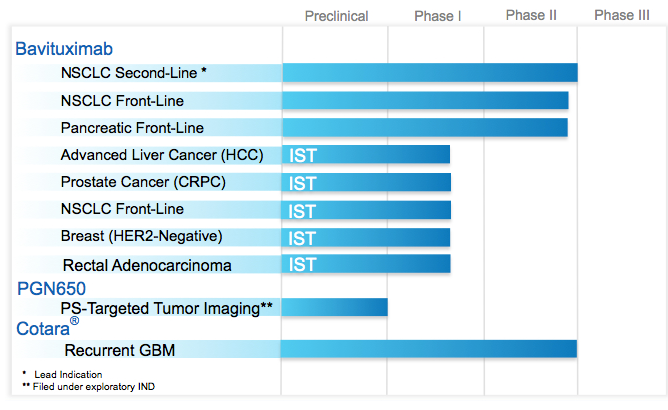Screen dimensions: 668x410
Task: Click the PS-Targeted Tumor Imaging bar
Action: [334, 307]
